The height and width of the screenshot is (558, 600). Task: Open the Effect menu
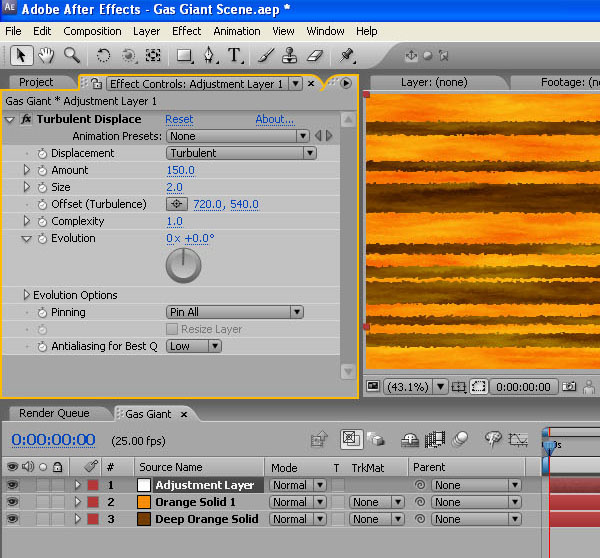click(x=186, y=31)
